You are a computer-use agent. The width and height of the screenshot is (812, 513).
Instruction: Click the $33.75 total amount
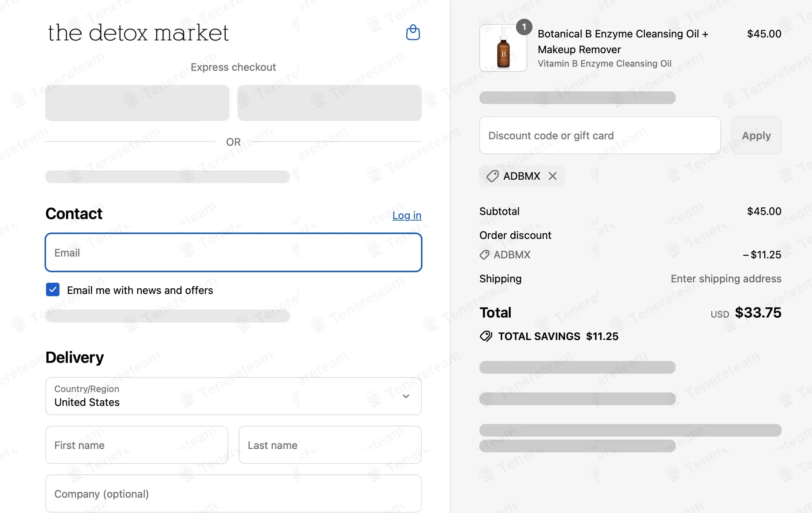coord(758,313)
